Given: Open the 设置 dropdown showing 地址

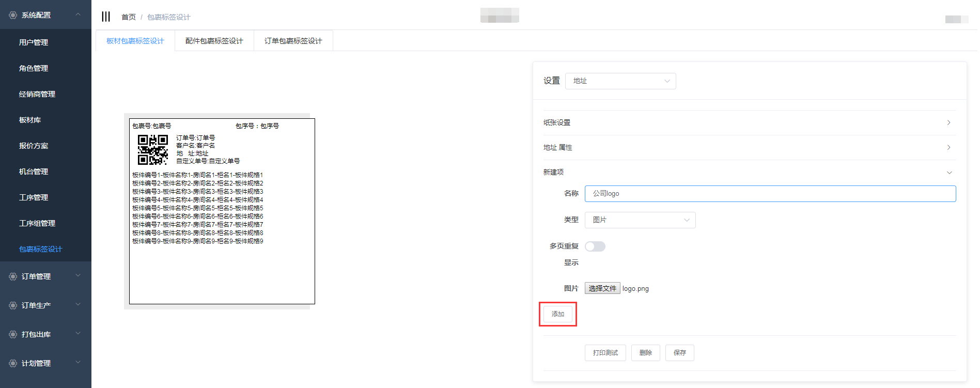Looking at the screenshot, I should pyautogui.click(x=620, y=81).
